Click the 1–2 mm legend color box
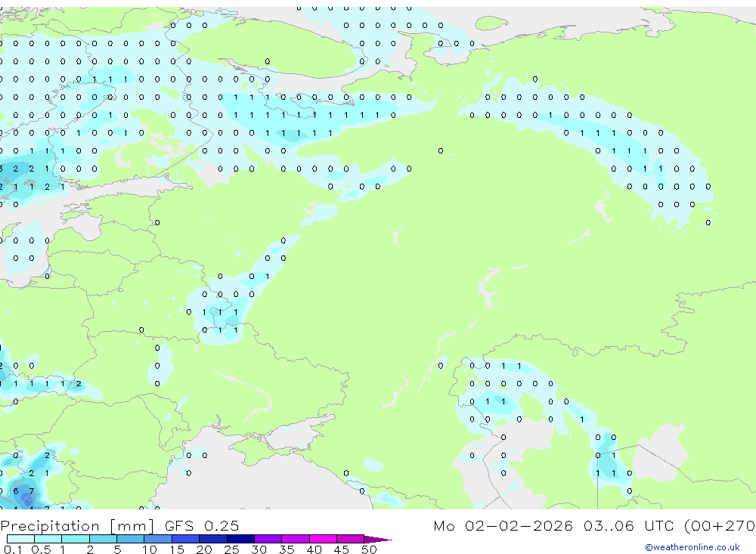 click(x=76, y=539)
